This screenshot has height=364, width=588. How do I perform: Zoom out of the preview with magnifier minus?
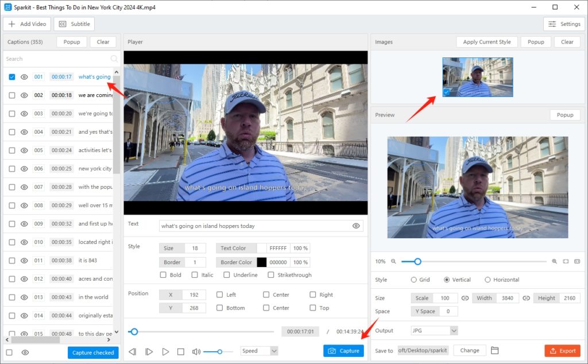(393, 261)
